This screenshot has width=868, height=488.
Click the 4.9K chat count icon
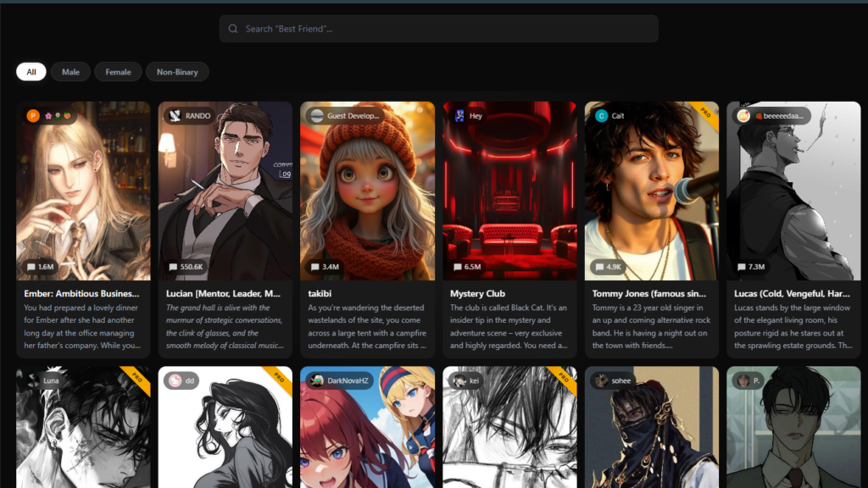pos(599,267)
